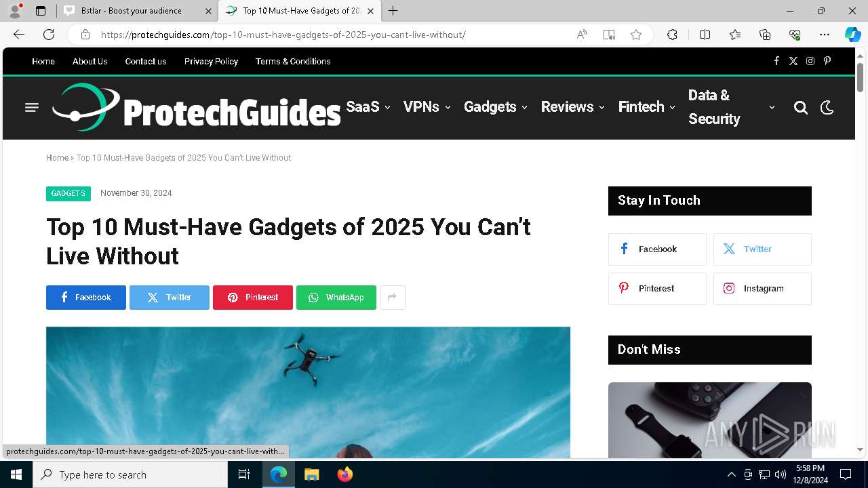Follow on Pinterest in Stay In Touch

coord(657,289)
